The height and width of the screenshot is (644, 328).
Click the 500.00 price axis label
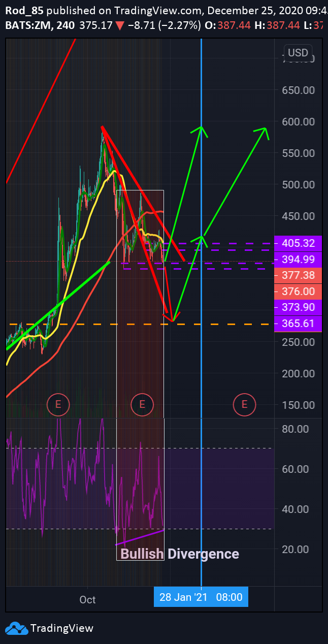coord(298,185)
